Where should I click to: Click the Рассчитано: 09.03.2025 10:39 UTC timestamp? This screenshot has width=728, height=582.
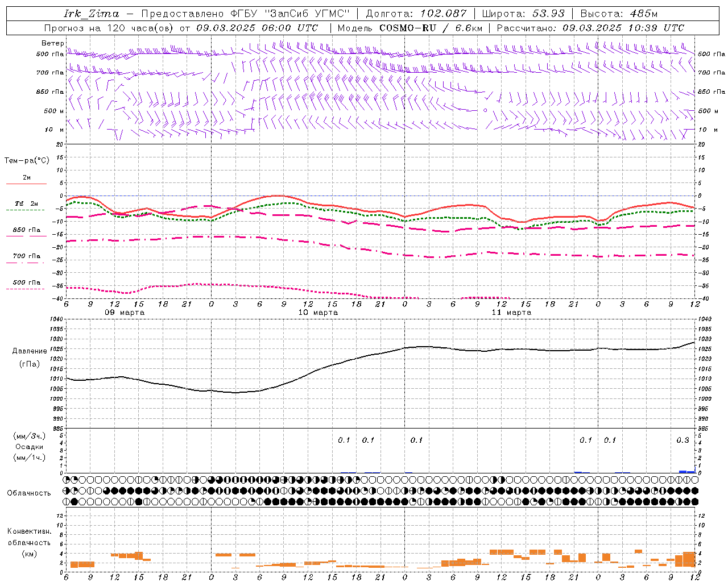[x=590, y=28]
